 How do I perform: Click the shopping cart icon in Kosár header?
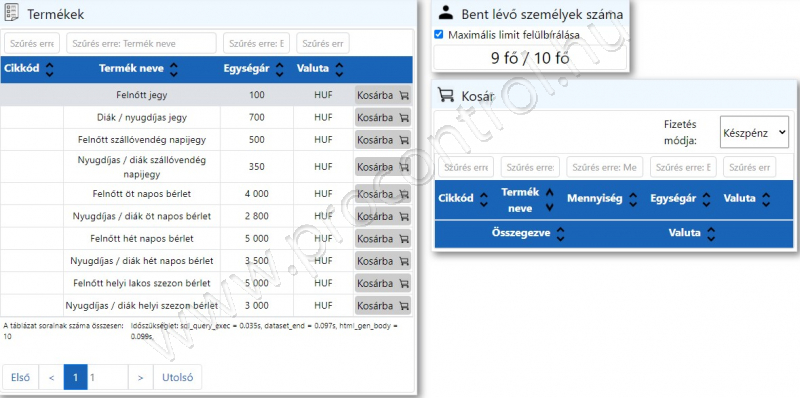point(446,94)
